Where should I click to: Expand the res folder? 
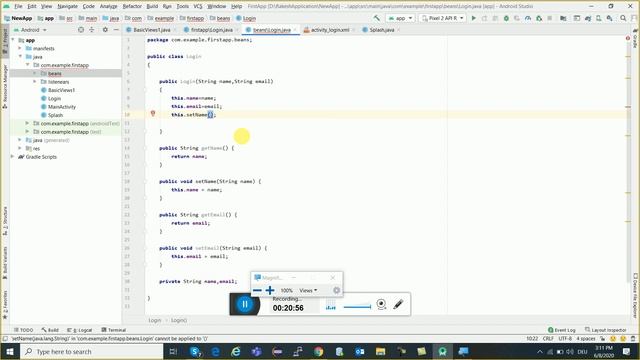pyautogui.click(x=20, y=148)
